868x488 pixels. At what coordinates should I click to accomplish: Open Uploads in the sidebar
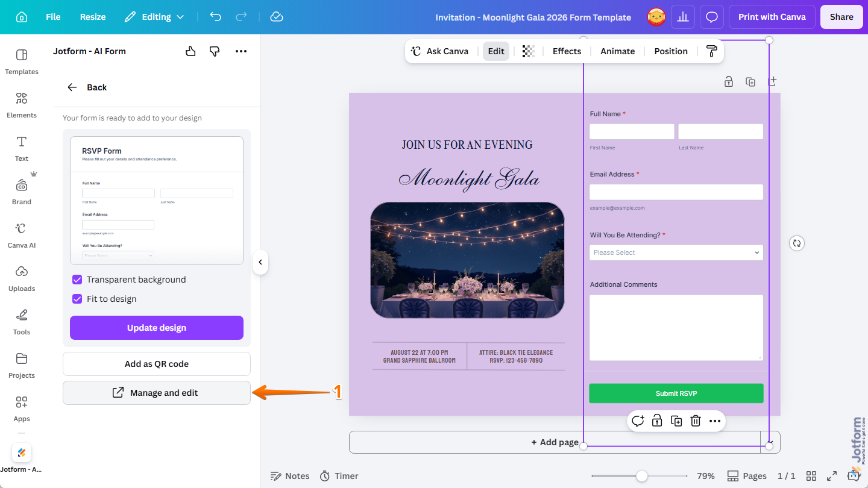(x=22, y=279)
